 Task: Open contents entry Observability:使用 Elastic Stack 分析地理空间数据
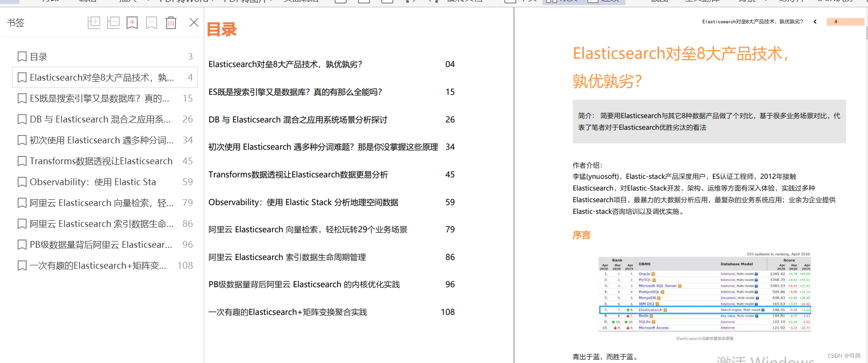click(x=303, y=202)
